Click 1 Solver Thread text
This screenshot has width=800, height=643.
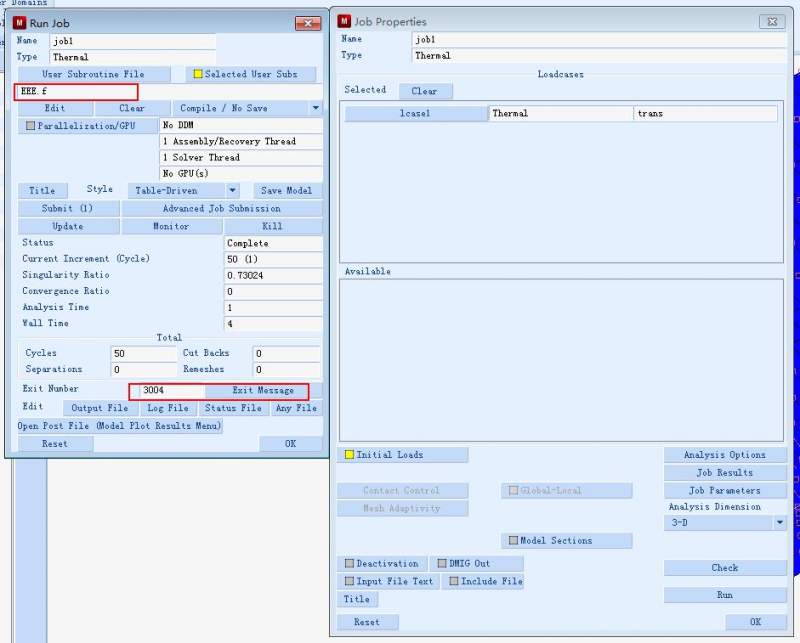tap(202, 158)
